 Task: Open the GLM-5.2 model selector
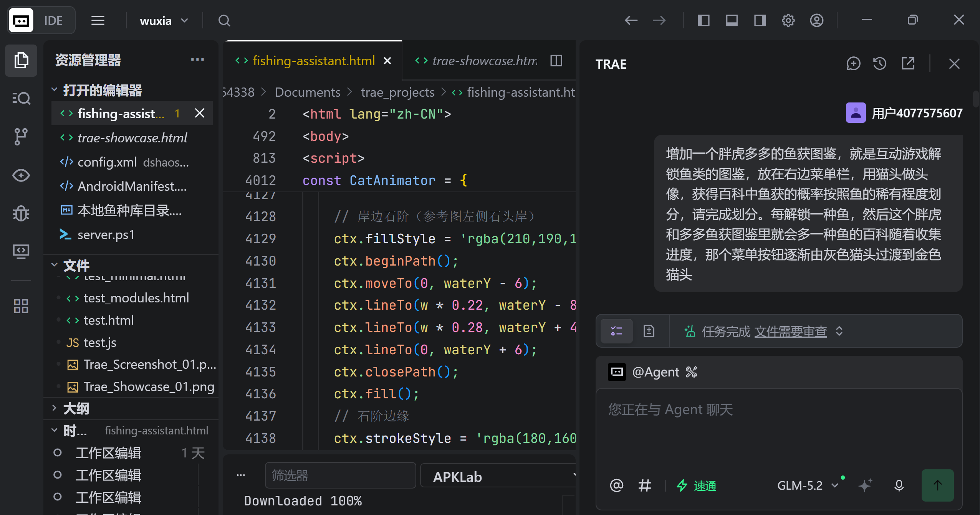click(x=807, y=485)
